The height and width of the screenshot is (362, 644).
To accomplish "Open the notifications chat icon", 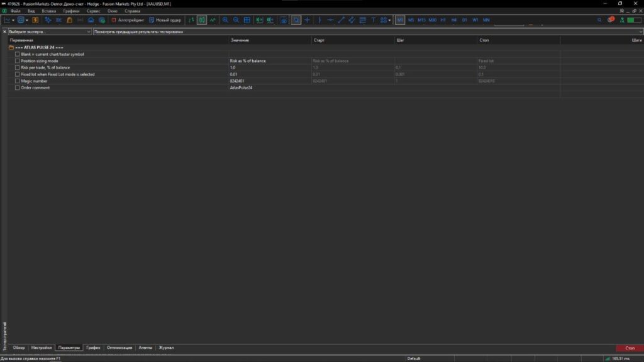I will click(611, 19).
